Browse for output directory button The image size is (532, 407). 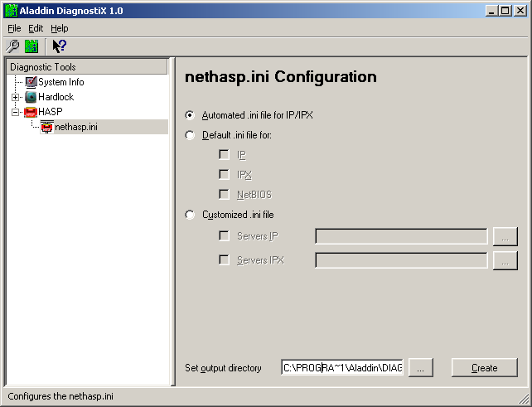421,367
